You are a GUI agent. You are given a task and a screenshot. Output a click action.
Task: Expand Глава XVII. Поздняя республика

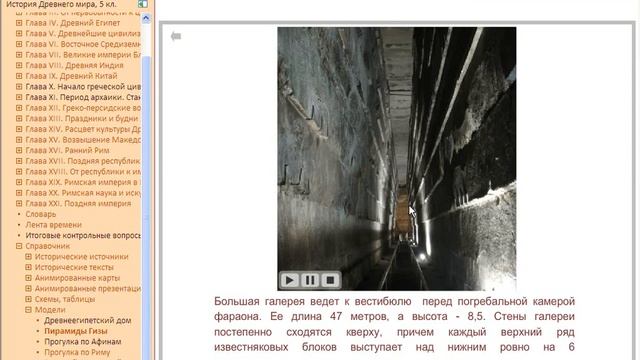19,161
